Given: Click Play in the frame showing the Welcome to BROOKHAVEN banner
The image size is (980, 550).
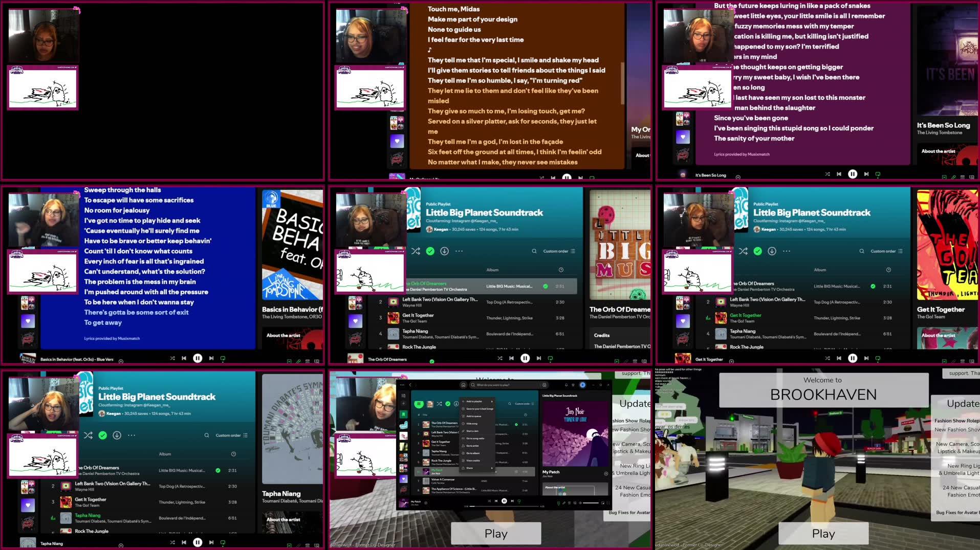Looking at the screenshot, I should (x=823, y=534).
